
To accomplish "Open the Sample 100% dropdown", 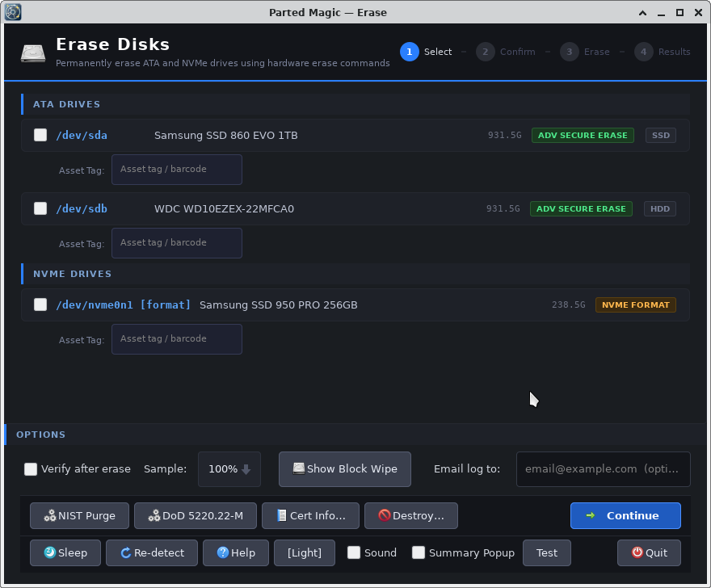I will [229, 469].
